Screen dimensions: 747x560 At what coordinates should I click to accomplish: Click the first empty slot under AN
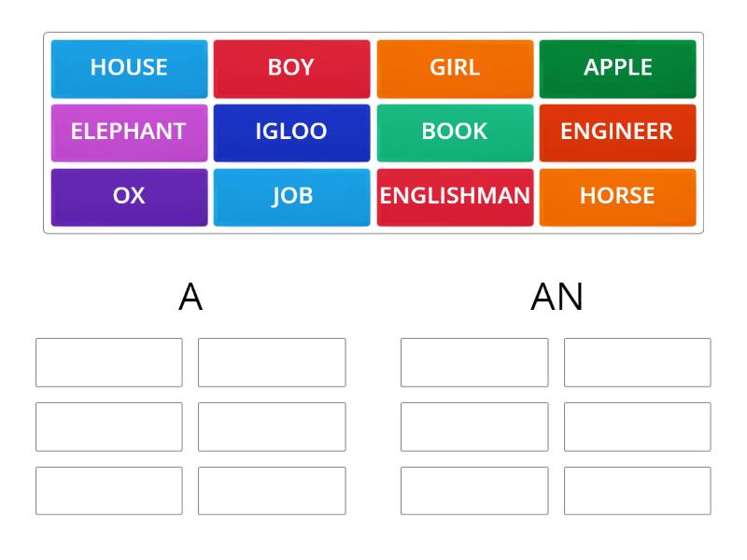474,362
